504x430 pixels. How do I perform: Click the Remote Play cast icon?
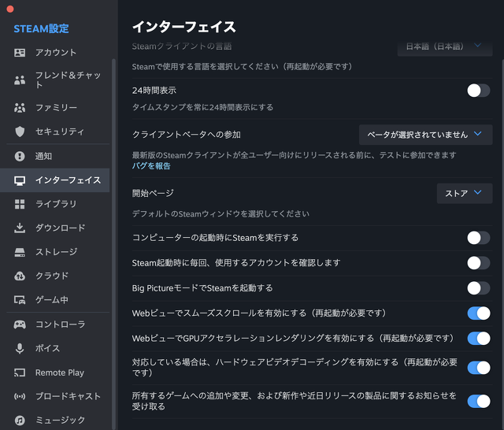(20, 373)
